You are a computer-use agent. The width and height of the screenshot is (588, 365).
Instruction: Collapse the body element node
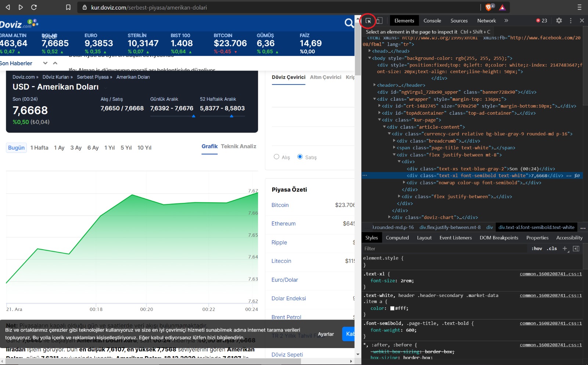pos(370,58)
